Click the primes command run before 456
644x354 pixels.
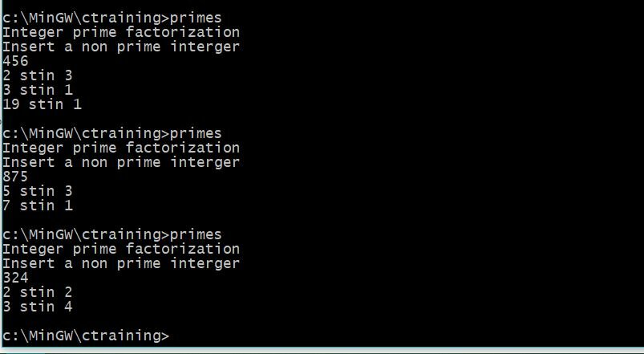(x=196, y=18)
